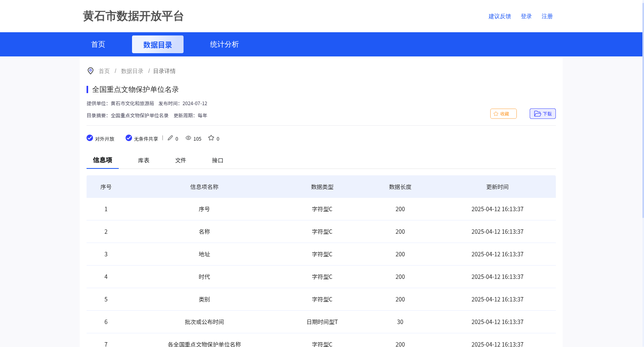The image size is (644, 347).
Task: Open the 统计分析 navigation tab
Action: coord(225,44)
